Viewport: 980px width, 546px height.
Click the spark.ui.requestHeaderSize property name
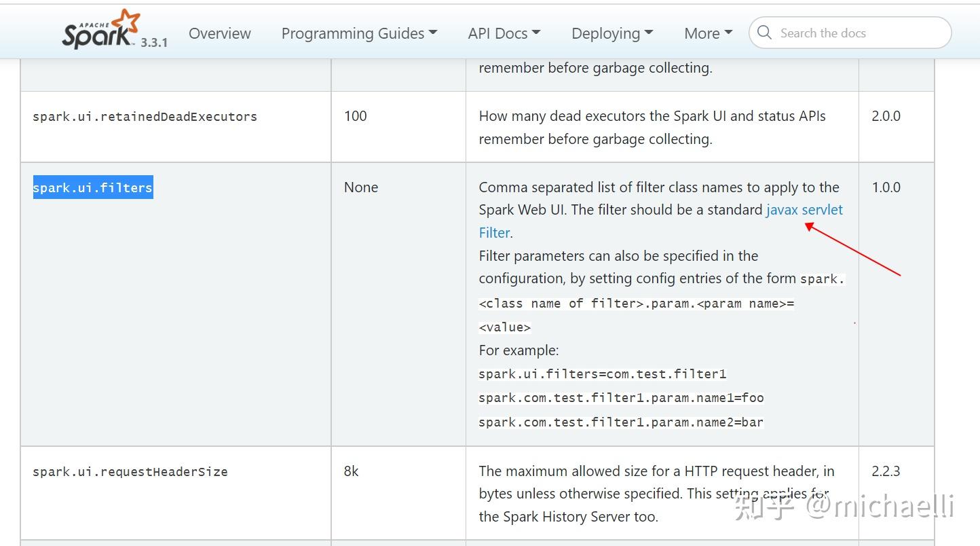[130, 471]
